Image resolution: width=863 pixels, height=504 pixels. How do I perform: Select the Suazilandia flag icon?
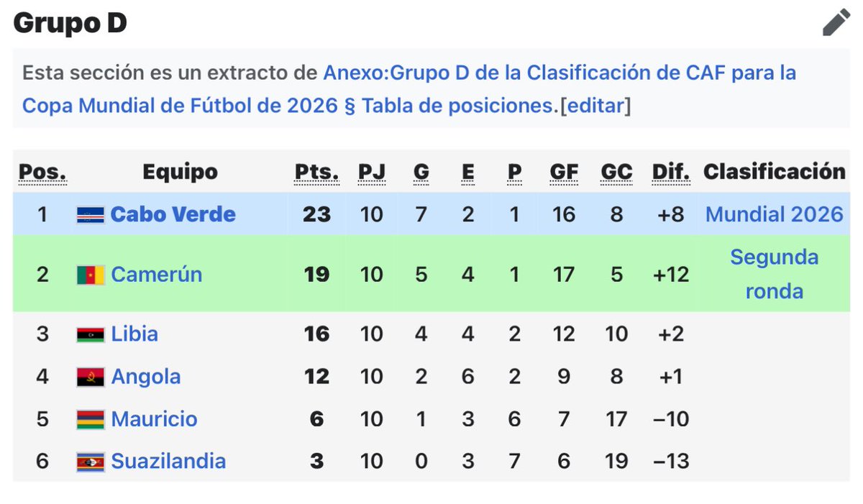pyautogui.click(x=91, y=462)
